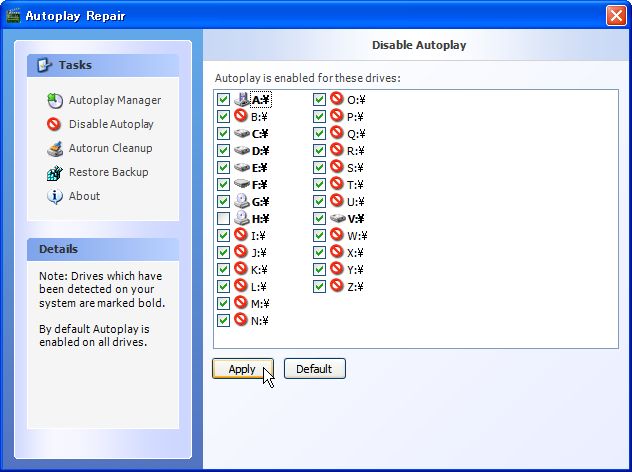632x472 pixels.
Task: Open Restore Backup icon in Tasks
Action: point(54,173)
